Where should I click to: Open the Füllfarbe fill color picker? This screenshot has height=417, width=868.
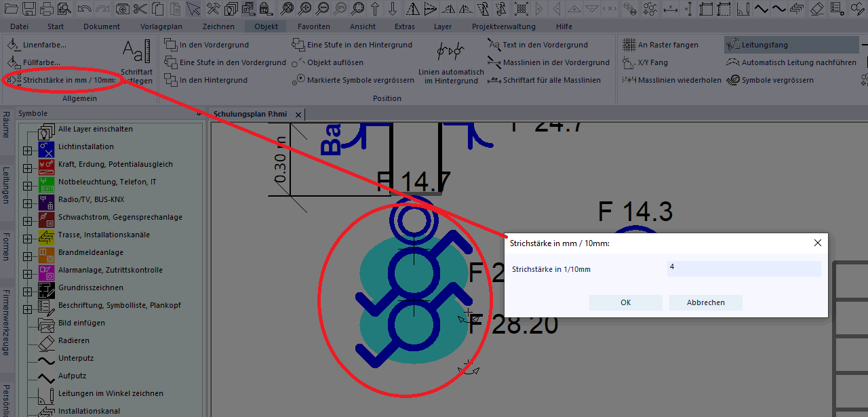point(41,62)
